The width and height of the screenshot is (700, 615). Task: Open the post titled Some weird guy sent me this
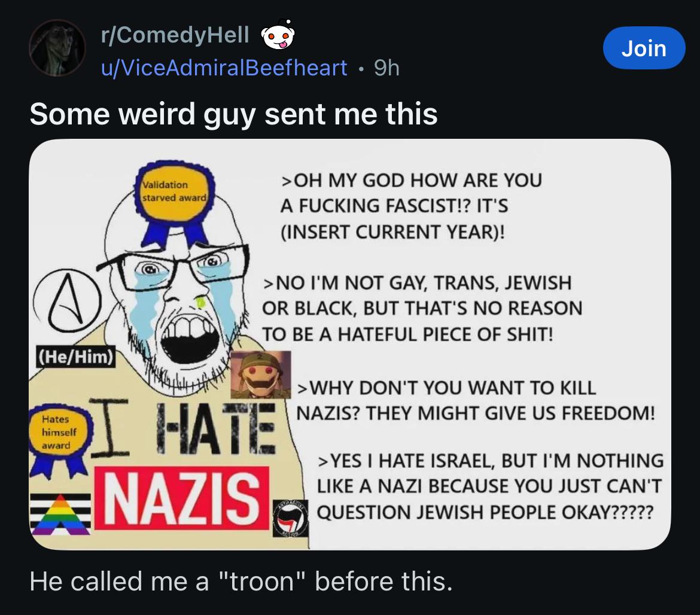tap(233, 113)
